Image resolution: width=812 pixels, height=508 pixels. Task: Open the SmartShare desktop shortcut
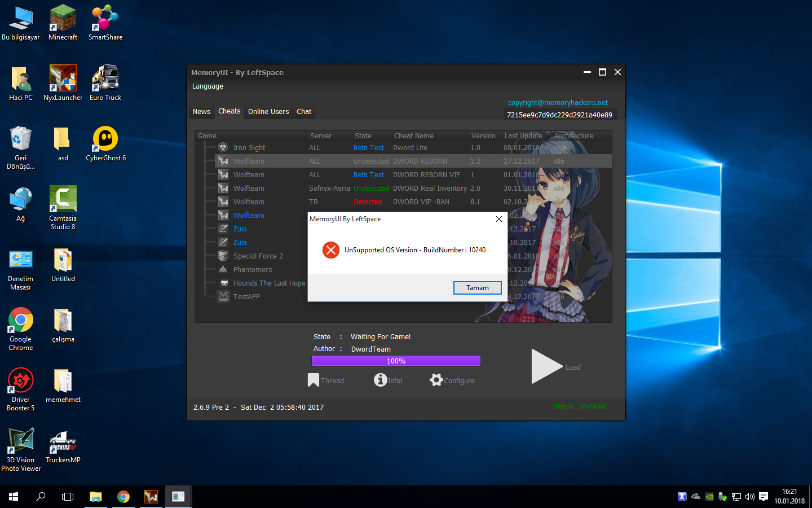coord(105,24)
